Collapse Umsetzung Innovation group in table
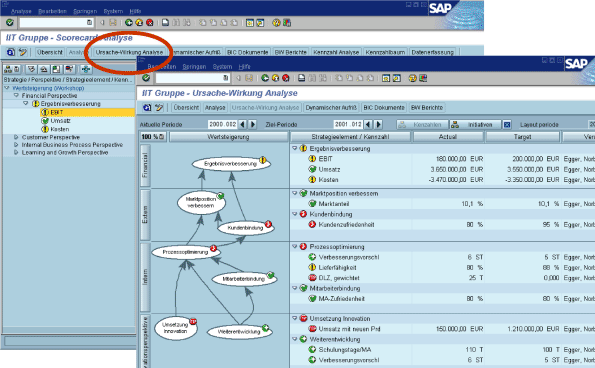This screenshot has width=595, height=368. (295, 318)
